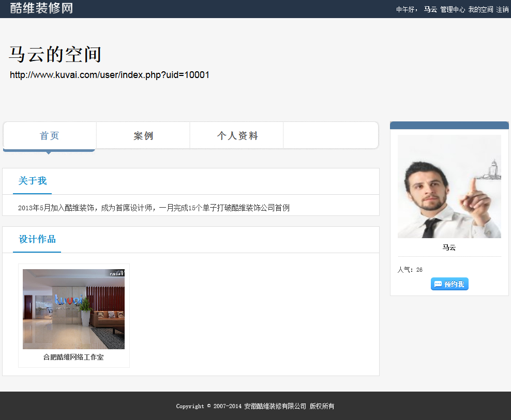This screenshot has height=420, width=511.
Task: Select the 关于我 section heading
Action: pos(32,181)
